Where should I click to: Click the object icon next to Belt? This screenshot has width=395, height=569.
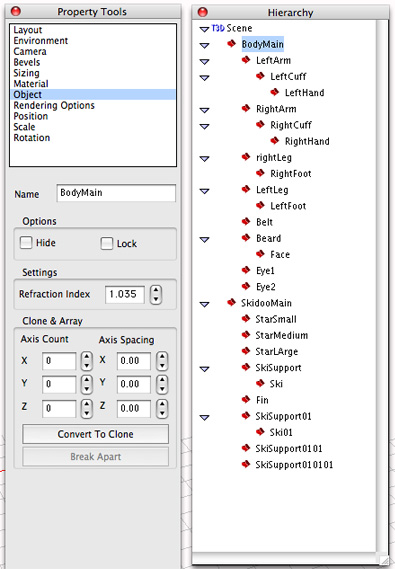(246, 221)
